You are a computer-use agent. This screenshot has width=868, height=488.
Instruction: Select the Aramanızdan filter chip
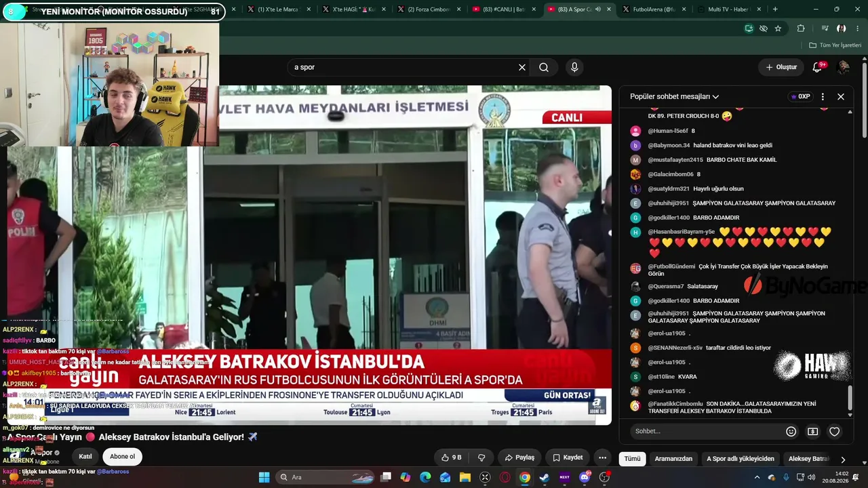click(x=673, y=459)
